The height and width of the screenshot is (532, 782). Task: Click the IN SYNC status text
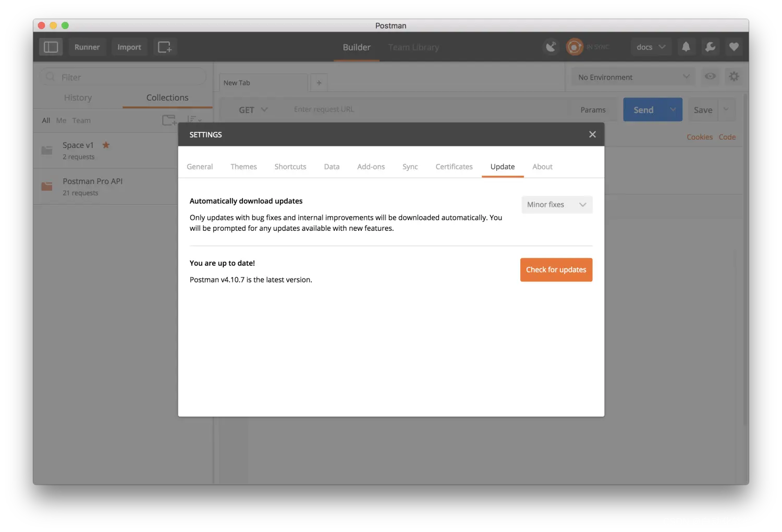tap(597, 47)
